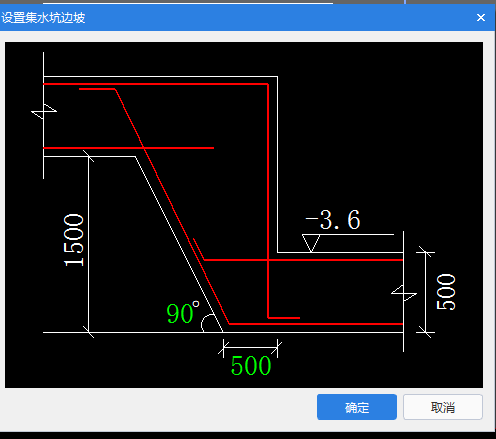Viewport: 496px width, 439px height.
Task: Select the -3.6 elevation label
Action: [x=333, y=220]
